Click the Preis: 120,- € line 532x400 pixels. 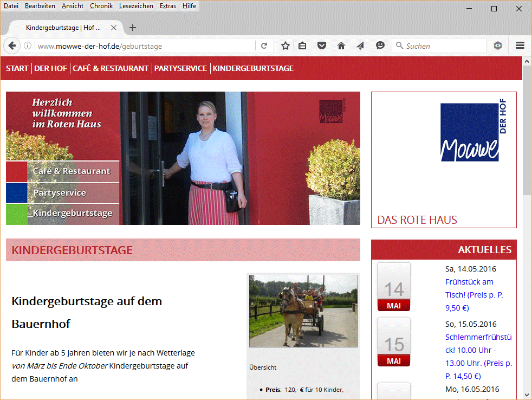[304, 390]
